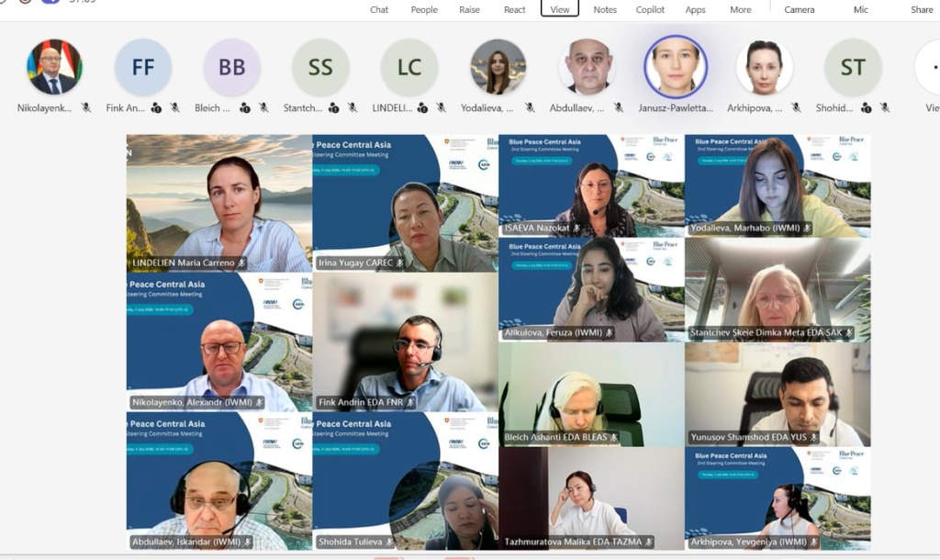Click mic icon on Yodalieva, Marhabo (IWMI) tile
940x560 pixels.
pos(808,228)
